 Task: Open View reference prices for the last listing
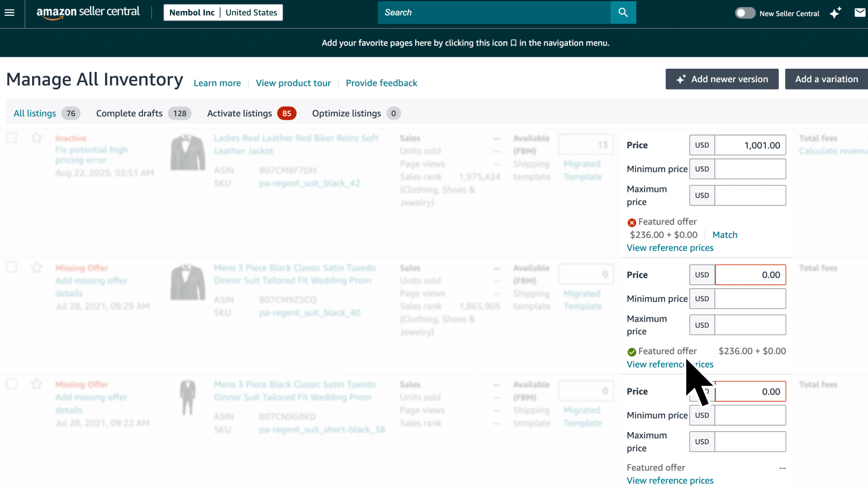point(670,481)
